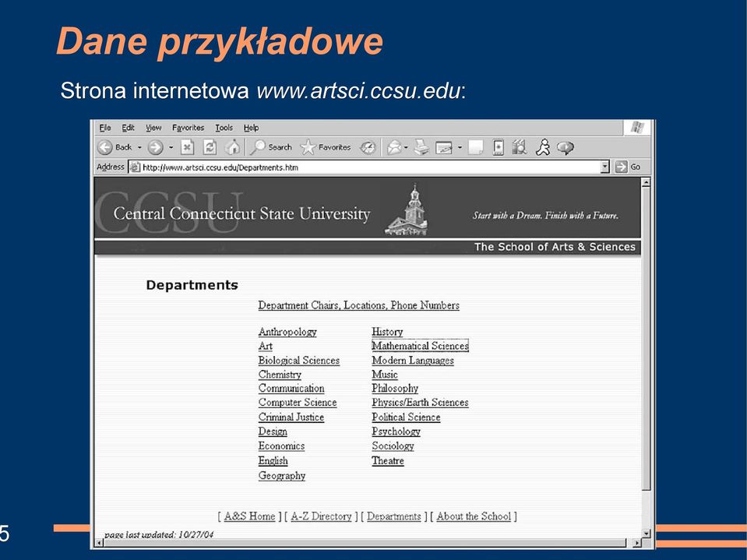Click the Forward arrow icon
The image size is (747, 560).
click(x=155, y=148)
